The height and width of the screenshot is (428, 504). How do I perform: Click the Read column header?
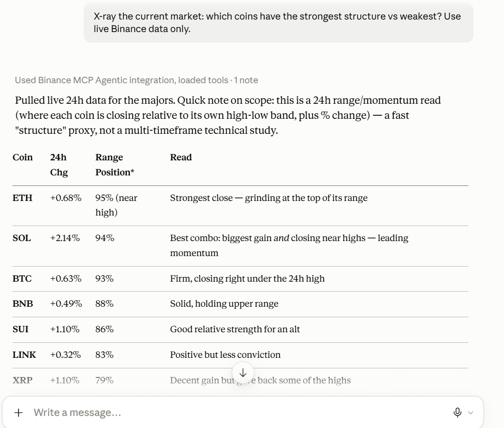point(181,157)
